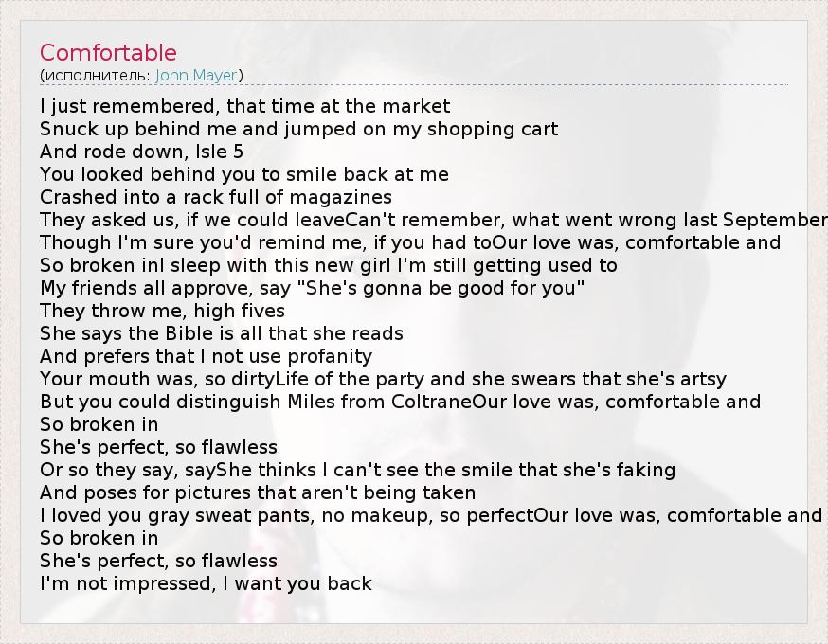Click the "And rode down, Isle 5" line

point(142,152)
